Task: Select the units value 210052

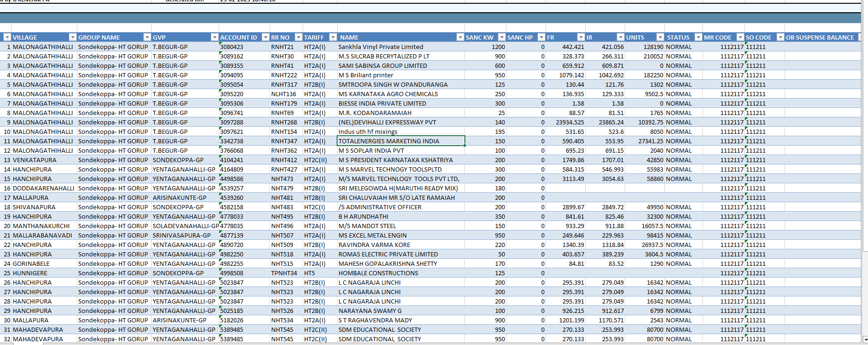Action: click(645, 56)
